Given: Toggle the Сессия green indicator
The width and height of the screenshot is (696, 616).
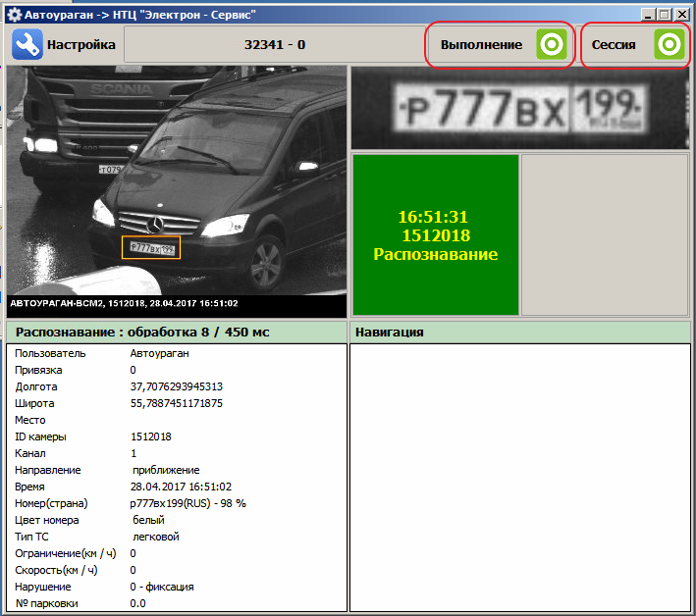Looking at the screenshot, I should pyautogui.click(x=669, y=45).
